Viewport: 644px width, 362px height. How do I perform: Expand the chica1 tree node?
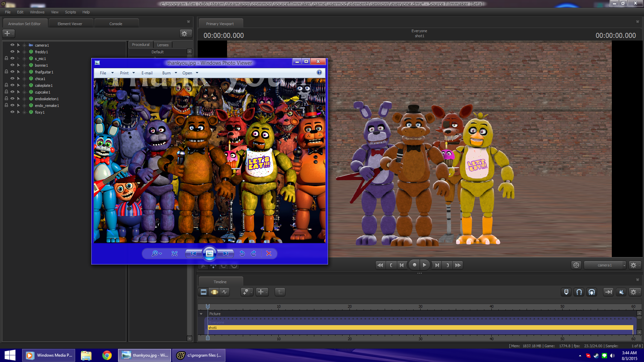pyautogui.click(x=24, y=79)
